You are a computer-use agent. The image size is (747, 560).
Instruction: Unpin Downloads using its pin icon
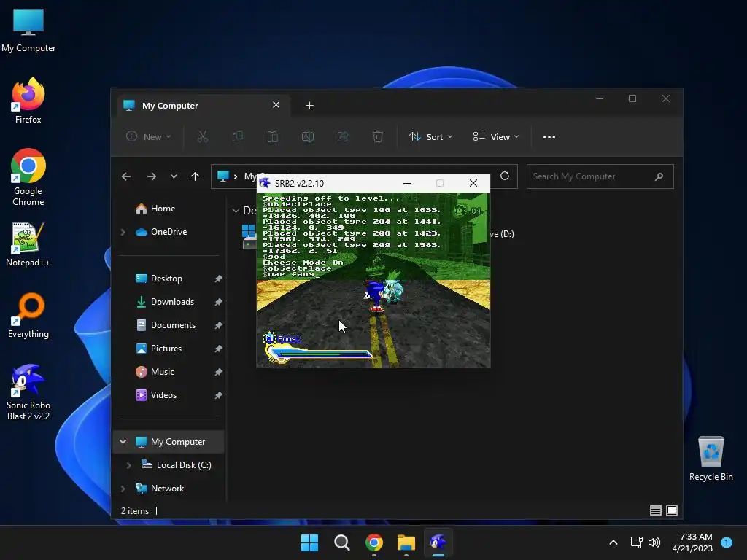click(x=218, y=302)
